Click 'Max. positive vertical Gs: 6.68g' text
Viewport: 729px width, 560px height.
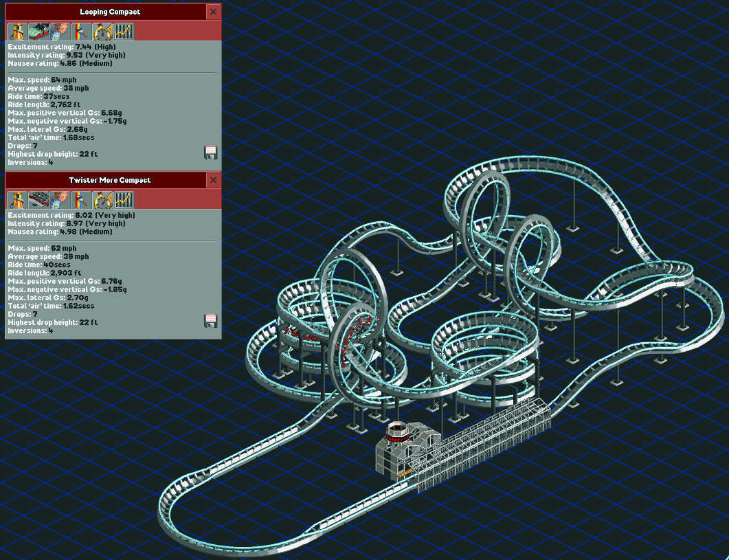tap(65, 113)
